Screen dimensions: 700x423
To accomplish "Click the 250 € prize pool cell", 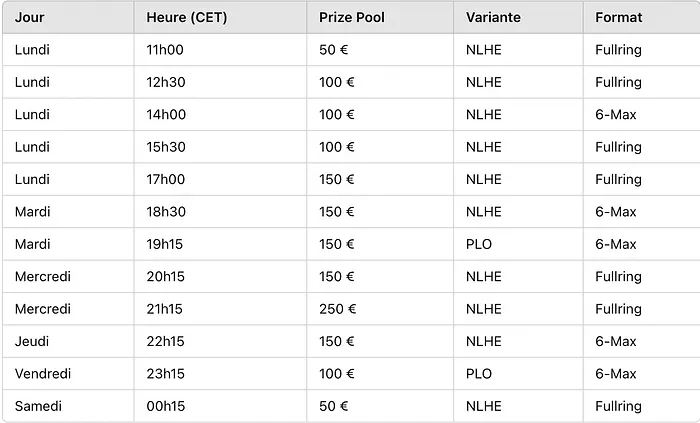I will 338,309.
